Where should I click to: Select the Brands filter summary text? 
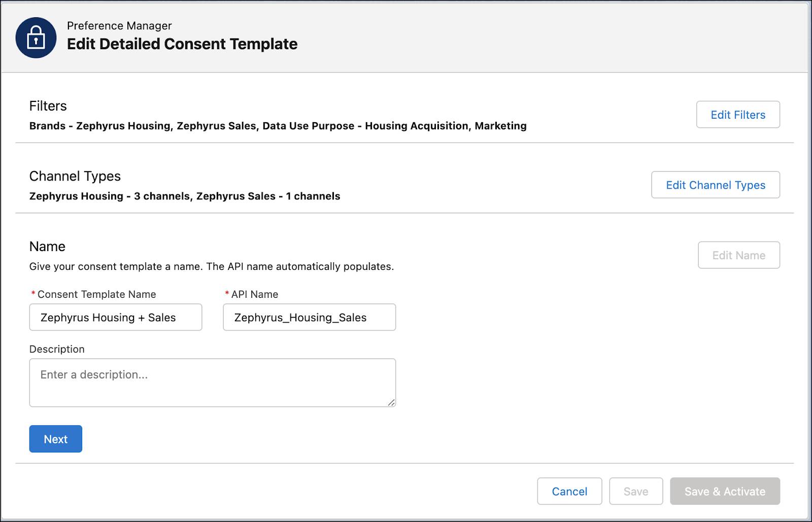278,126
